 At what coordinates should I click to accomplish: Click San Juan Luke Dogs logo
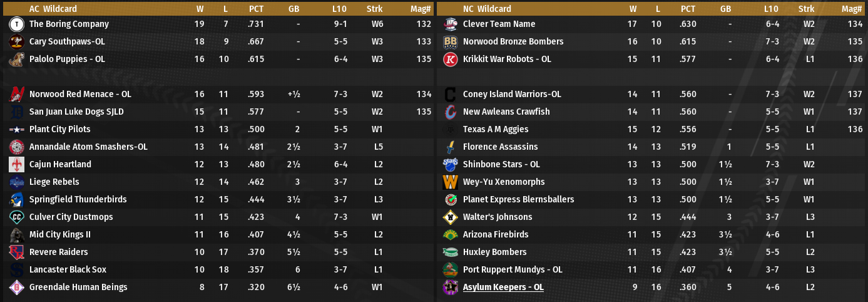click(17, 112)
